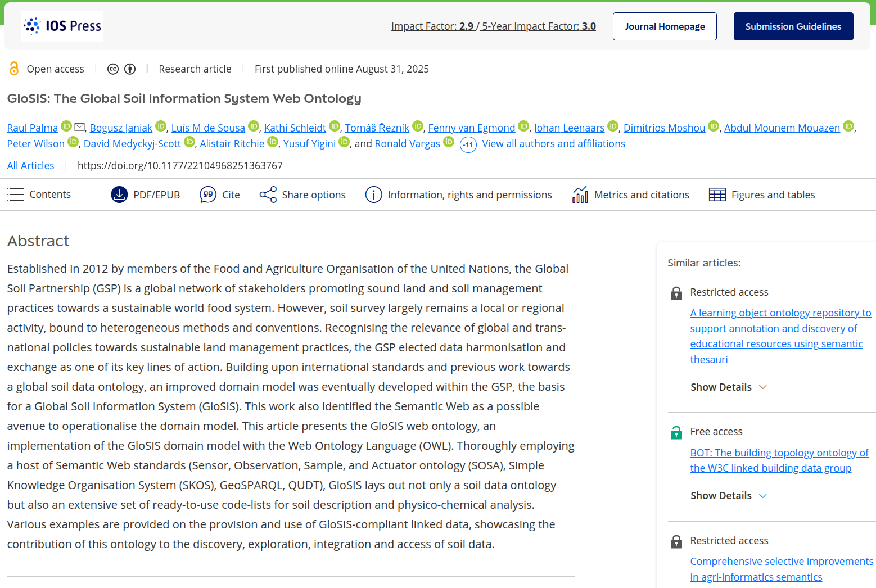This screenshot has height=588, width=876.
Task: Open author link Fenny van Egmond
Action: point(472,128)
